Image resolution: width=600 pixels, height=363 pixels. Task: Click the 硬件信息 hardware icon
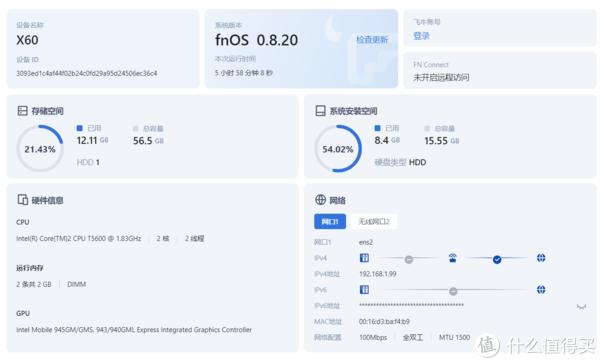pos(23,200)
